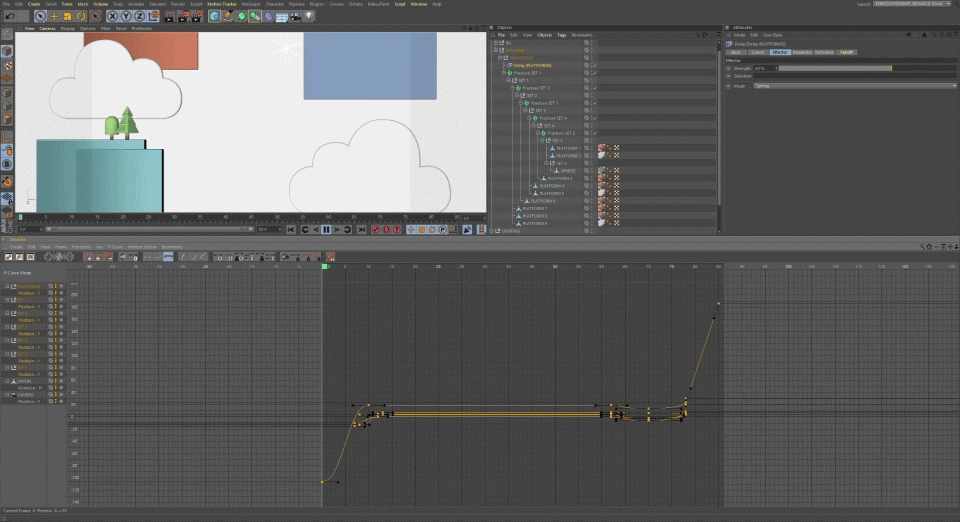Select the Move tool in the top toolbar
Viewport: 960px width, 522px height.
pyautogui.click(x=54, y=16)
